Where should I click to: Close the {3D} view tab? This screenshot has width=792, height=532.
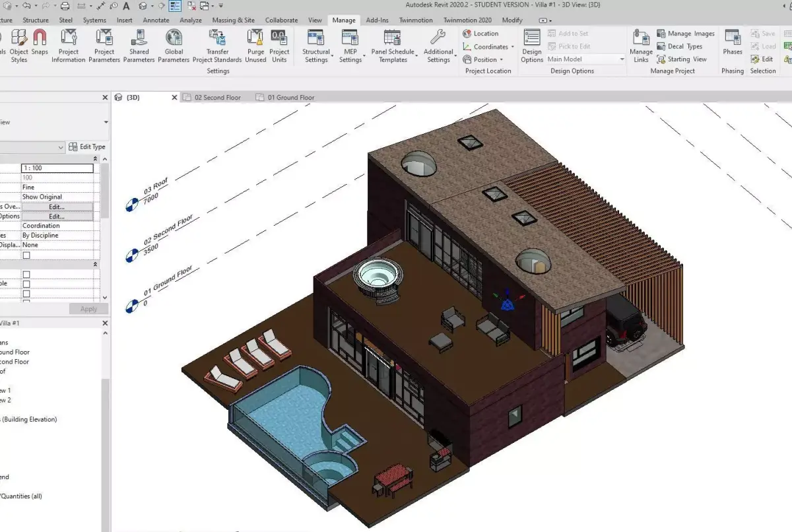(175, 98)
